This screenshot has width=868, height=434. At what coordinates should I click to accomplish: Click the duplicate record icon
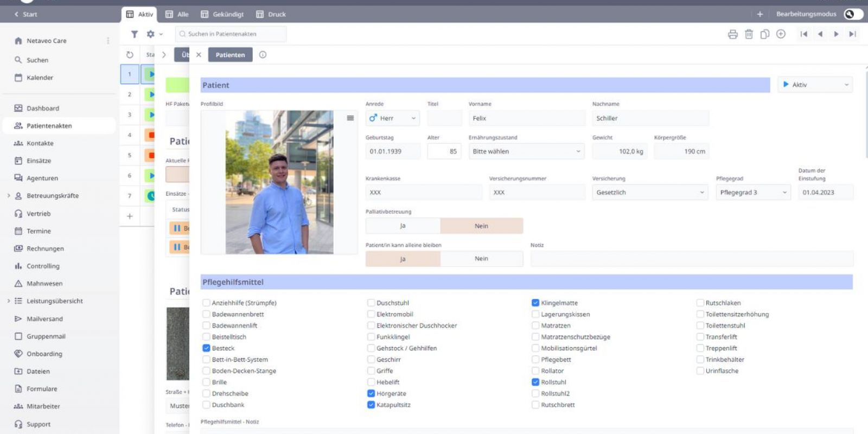(x=765, y=34)
